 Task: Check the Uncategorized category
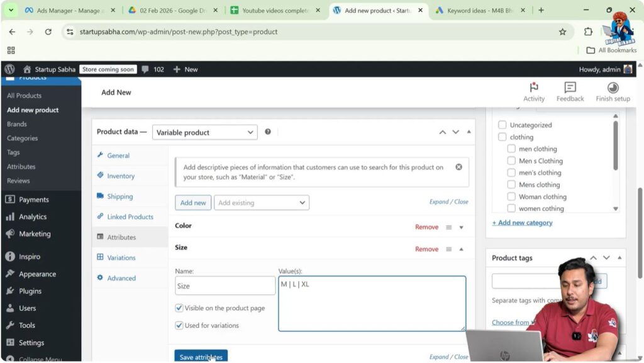tap(502, 125)
